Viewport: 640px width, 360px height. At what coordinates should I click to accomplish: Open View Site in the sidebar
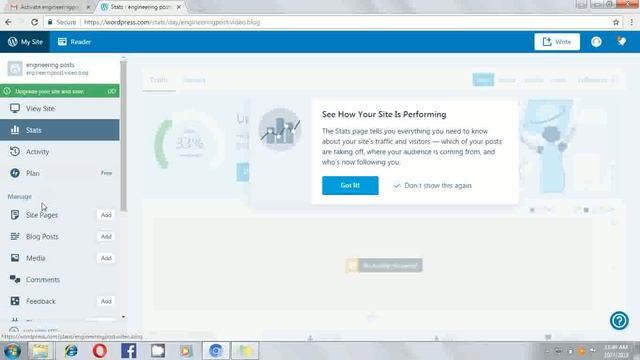point(60,109)
